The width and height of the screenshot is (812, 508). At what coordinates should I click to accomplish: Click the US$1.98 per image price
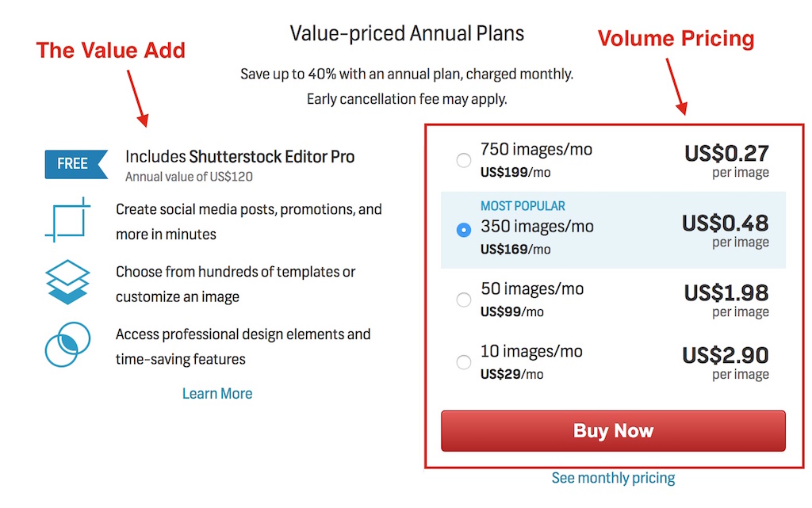point(726,300)
